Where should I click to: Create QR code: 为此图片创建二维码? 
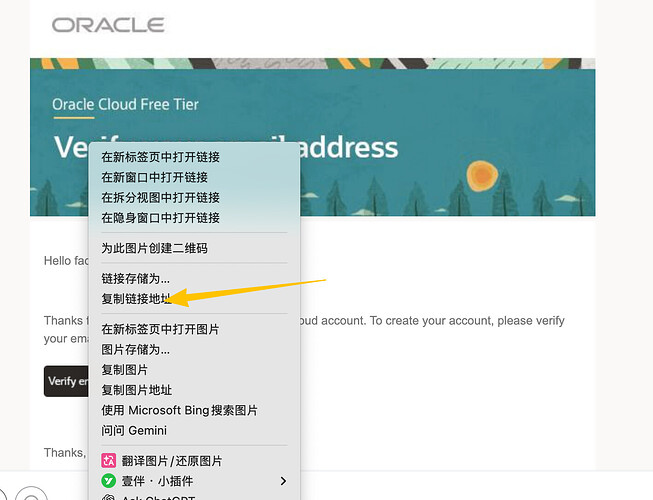click(194, 248)
